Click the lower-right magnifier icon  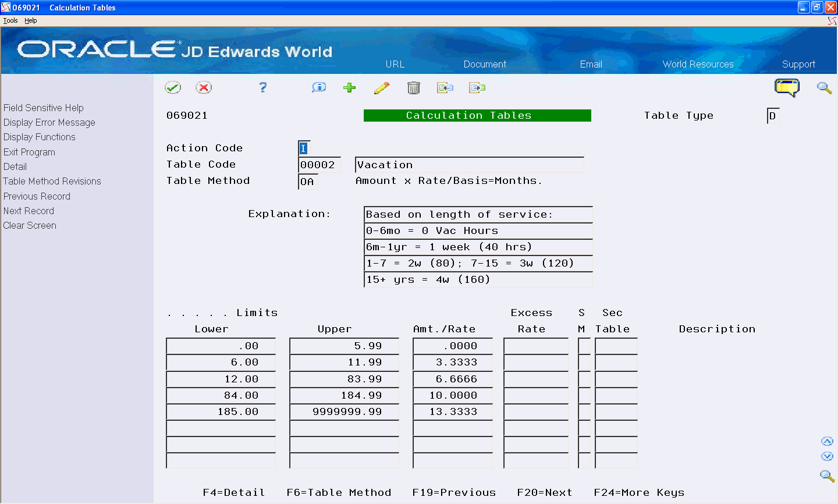pyautogui.click(x=827, y=476)
